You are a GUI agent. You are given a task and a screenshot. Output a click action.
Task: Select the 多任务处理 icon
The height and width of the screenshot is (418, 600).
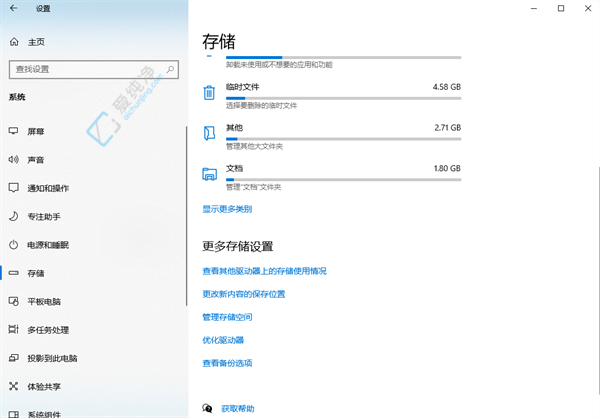tap(13, 329)
